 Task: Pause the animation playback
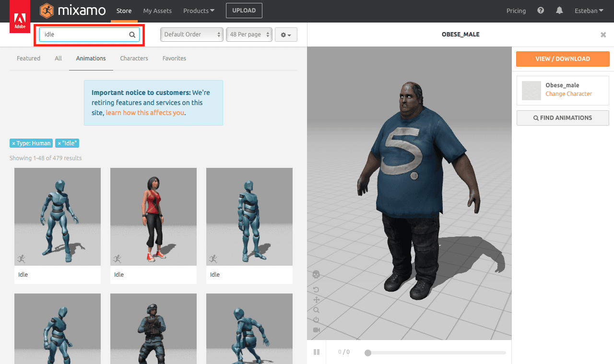click(x=317, y=352)
